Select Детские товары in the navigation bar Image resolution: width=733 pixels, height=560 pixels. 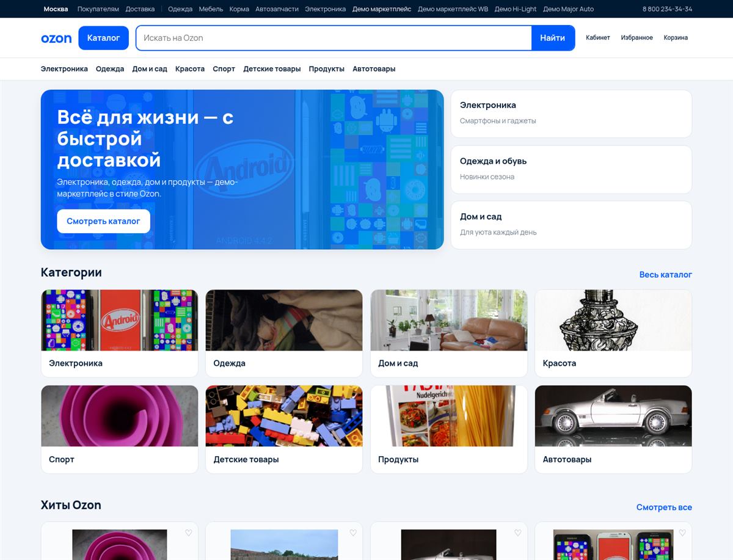point(272,69)
